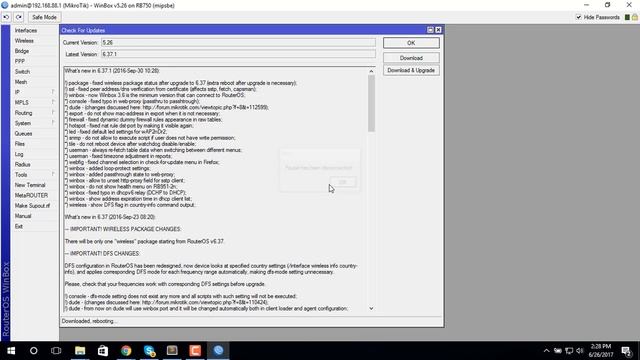Image resolution: width=640 pixels, height=360 pixels.
Task: Open MetaROUTER menu
Action: [x=31, y=195]
